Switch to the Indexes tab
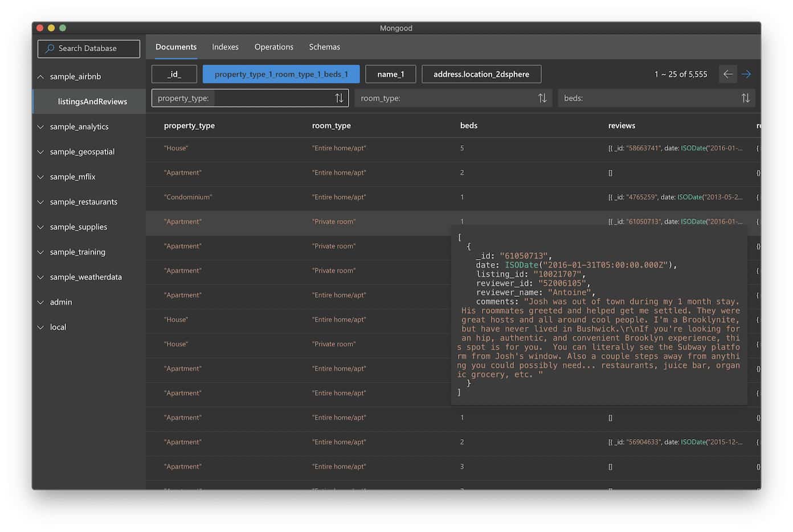Screen dimensions: 793x532 click(225, 47)
